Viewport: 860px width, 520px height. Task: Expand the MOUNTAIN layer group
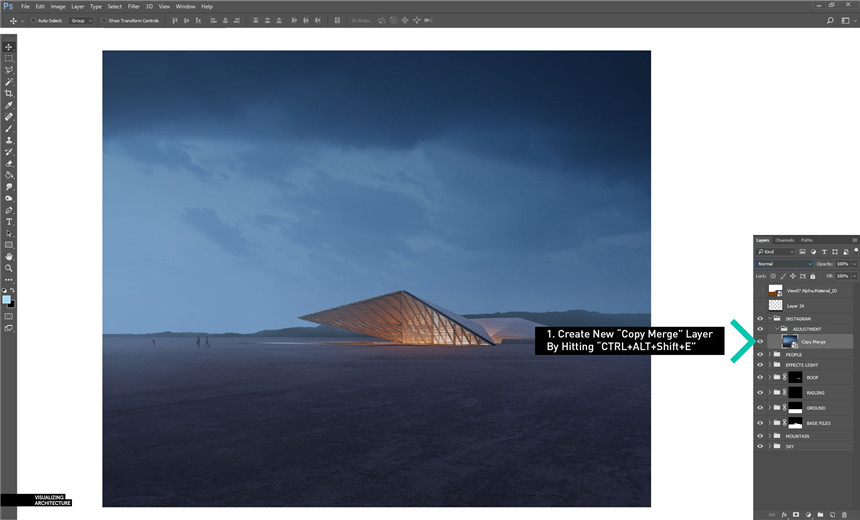[769, 436]
